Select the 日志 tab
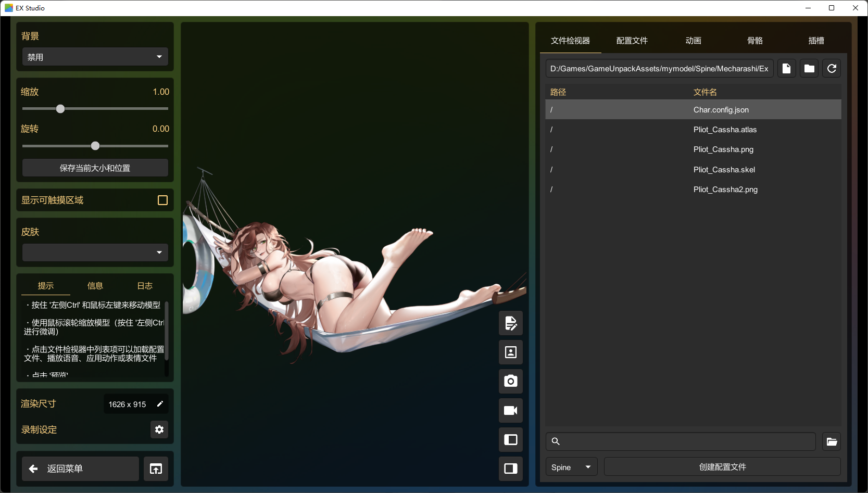The image size is (868, 493). [145, 286]
